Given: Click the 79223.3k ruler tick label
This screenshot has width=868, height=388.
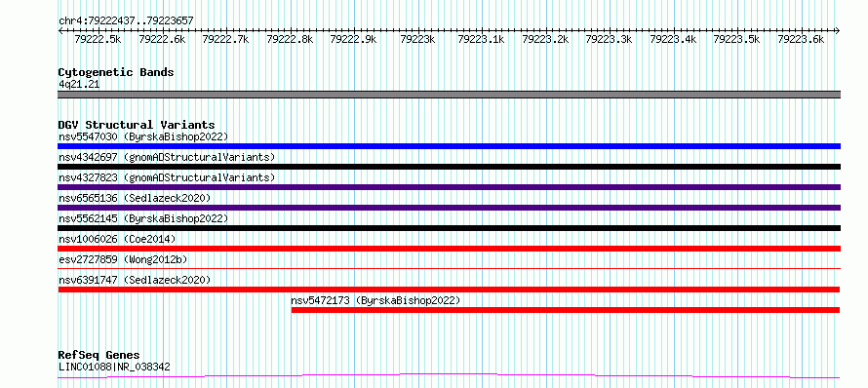Looking at the screenshot, I should point(610,39).
